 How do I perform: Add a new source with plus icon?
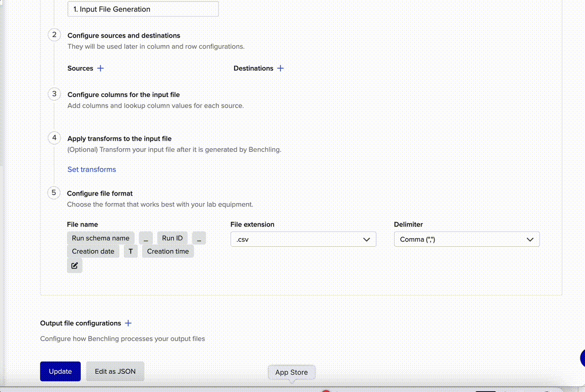(x=101, y=68)
